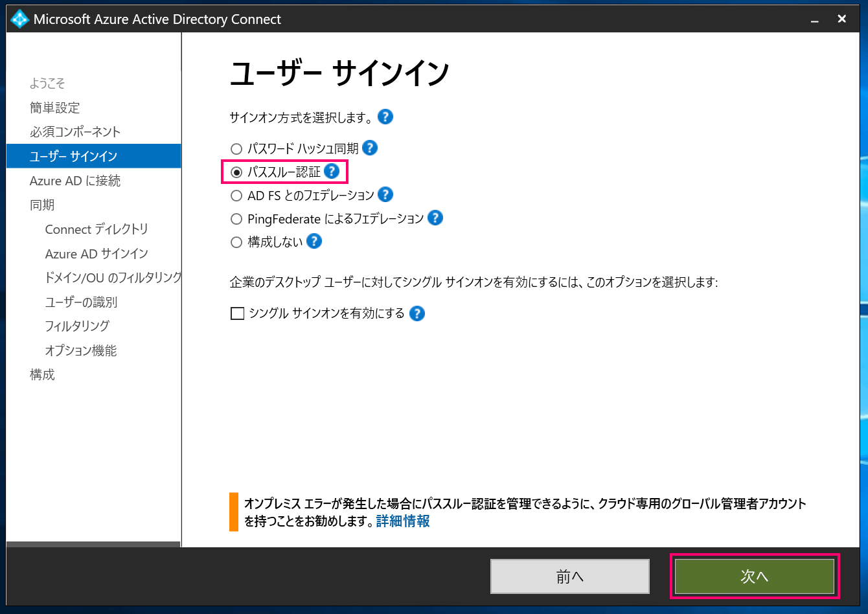This screenshot has width=868, height=614.
Task: Go to 簡単設定 step in sidebar
Action: point(55,108)
